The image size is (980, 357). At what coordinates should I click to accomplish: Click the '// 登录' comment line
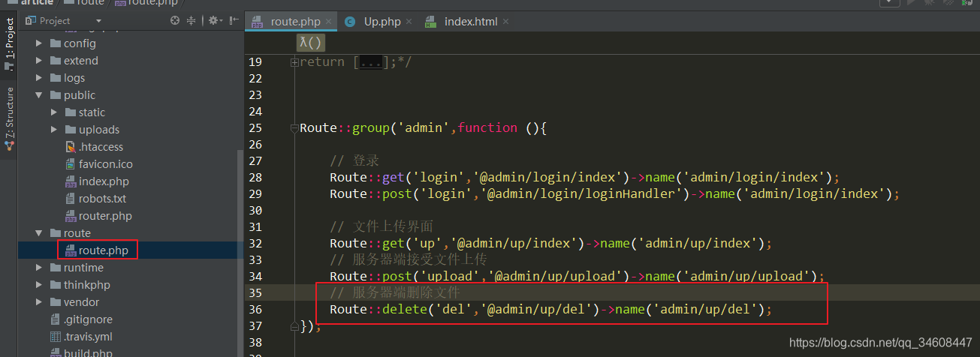[x=354, y=161]
